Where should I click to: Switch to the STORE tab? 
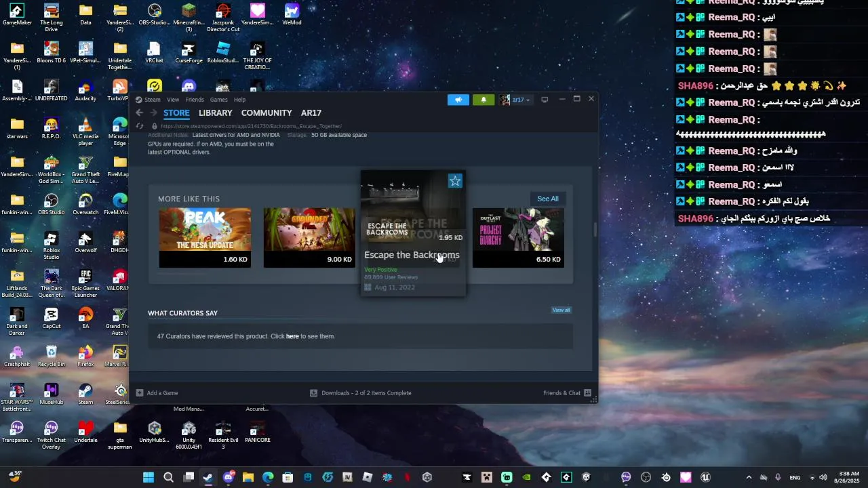[176, 113]
